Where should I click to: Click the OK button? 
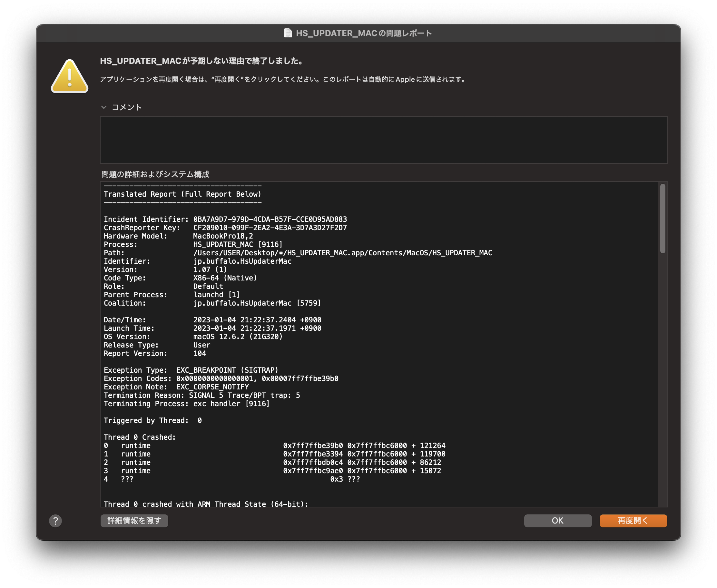click(557, 521)
